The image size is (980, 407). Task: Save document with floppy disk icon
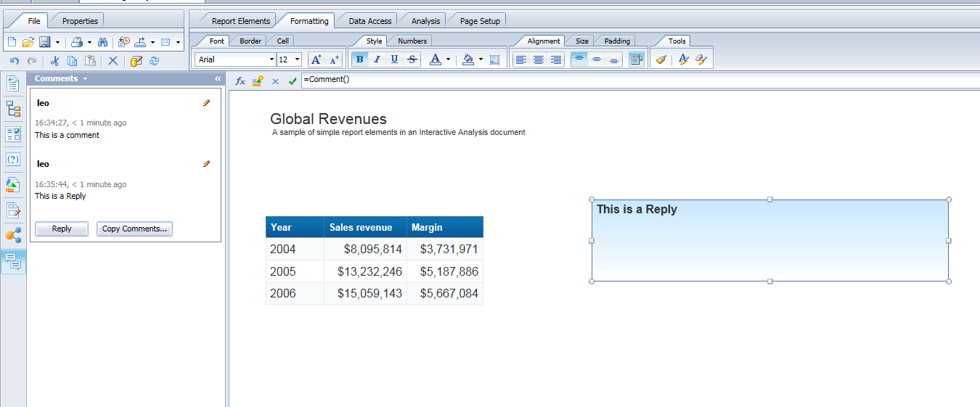tap(44, 42)
